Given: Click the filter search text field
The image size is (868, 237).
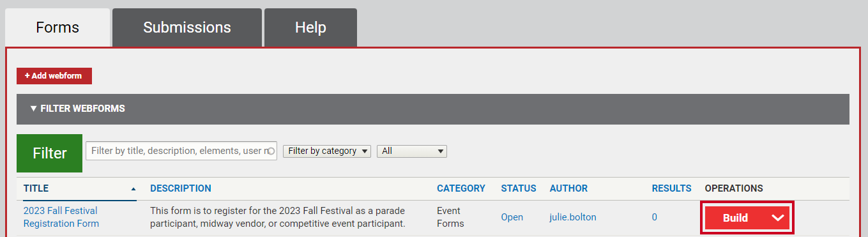Looking at the screenshot, I should (181, 151).
